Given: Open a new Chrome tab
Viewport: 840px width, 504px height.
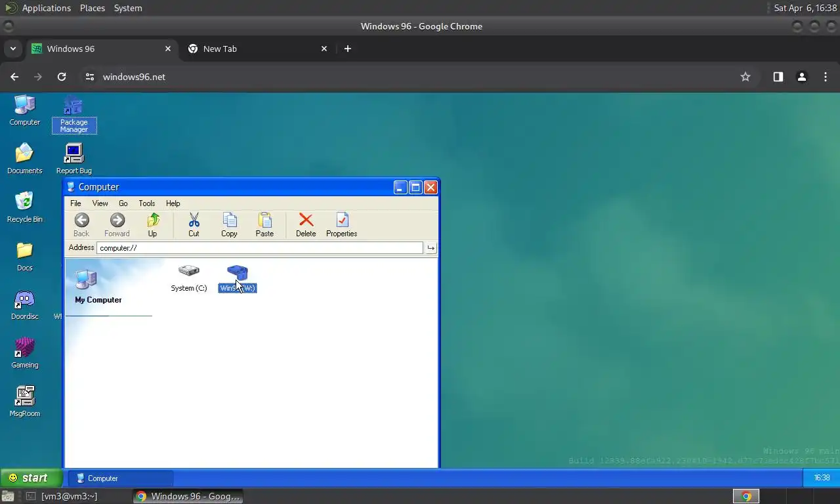Looking at the screenshot, I should [x=348, y=49].
